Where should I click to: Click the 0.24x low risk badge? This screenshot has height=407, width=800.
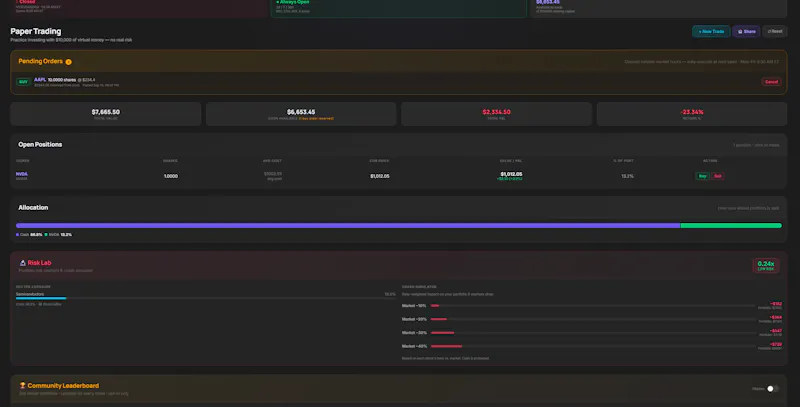click(765, 265)
